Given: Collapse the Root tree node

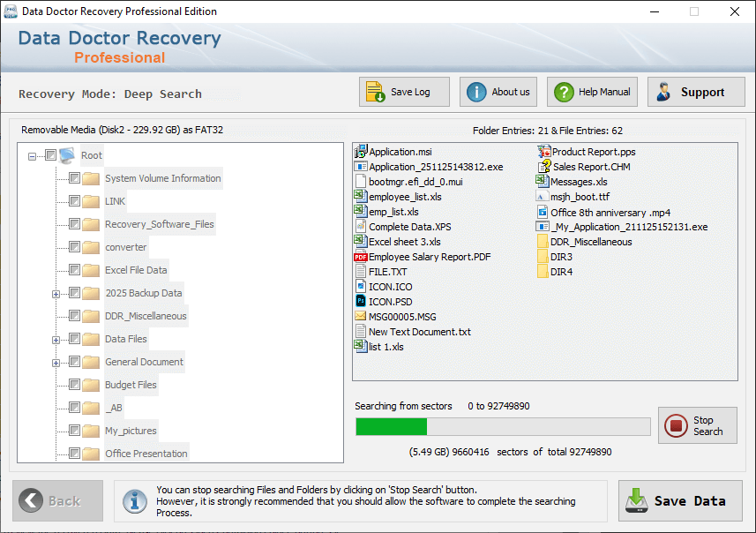Looking at the screenshot, I should (x=32, y=156).
